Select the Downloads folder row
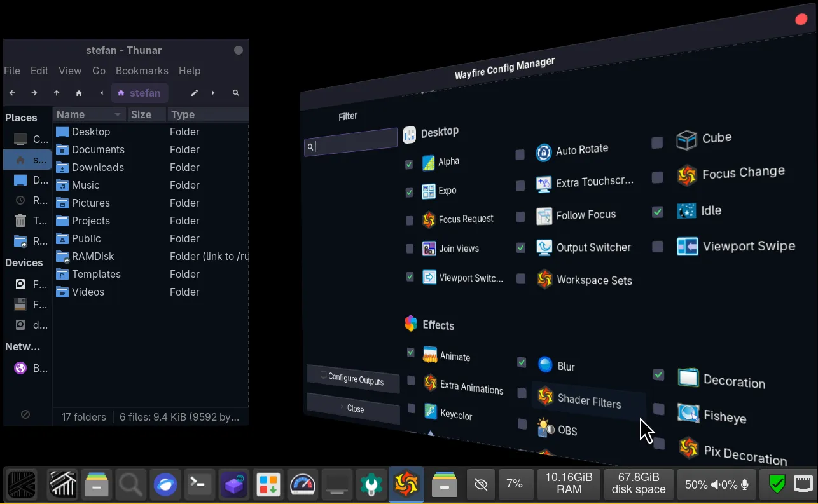The width and height of the screenshot is (818, 504). point(151,167)
